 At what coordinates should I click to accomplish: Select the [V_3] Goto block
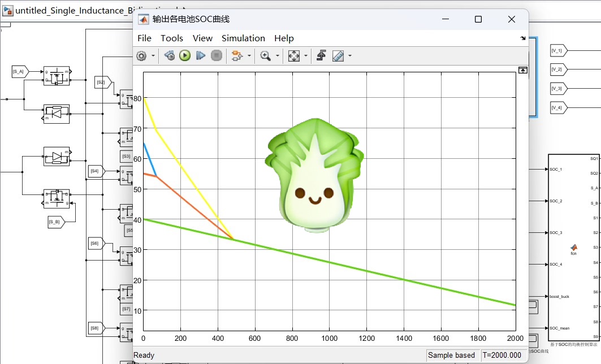coord(559,89)
